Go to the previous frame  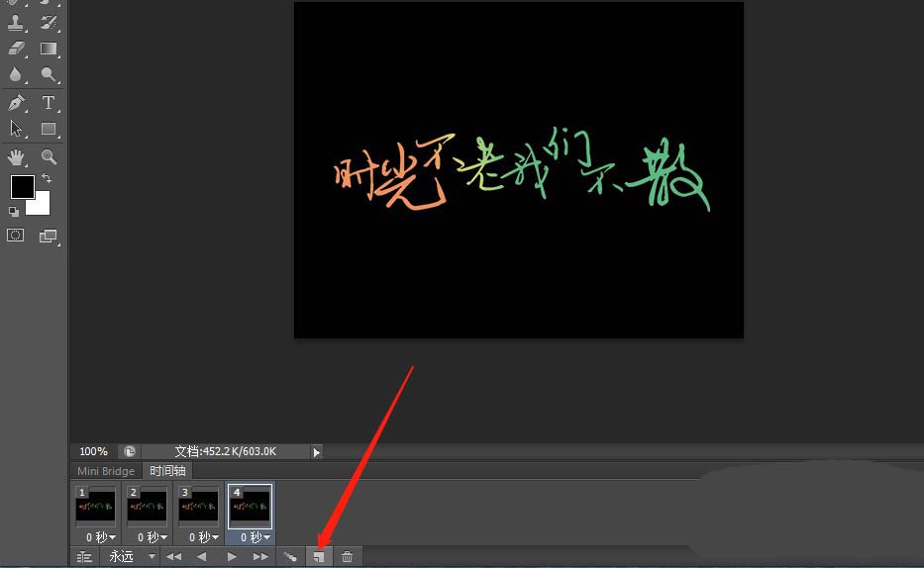pyautogui.click(x=201, y=556)
